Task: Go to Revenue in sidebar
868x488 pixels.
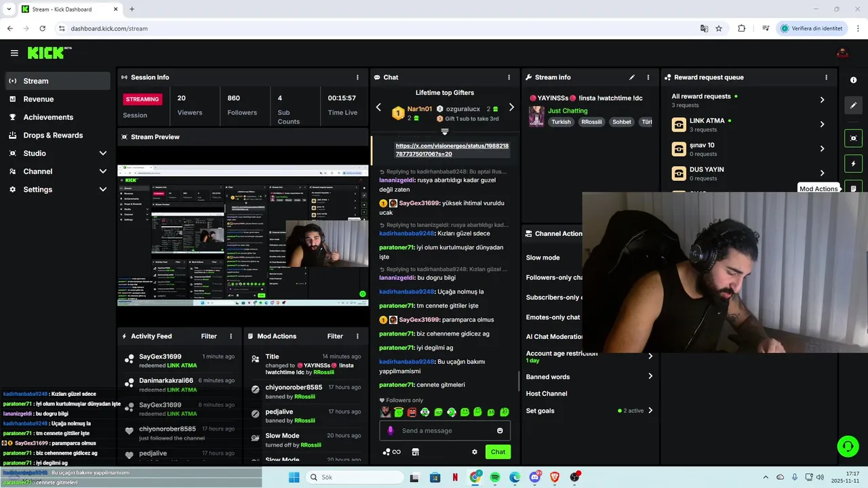Action: pyautogui.click(x=57, y=99)
